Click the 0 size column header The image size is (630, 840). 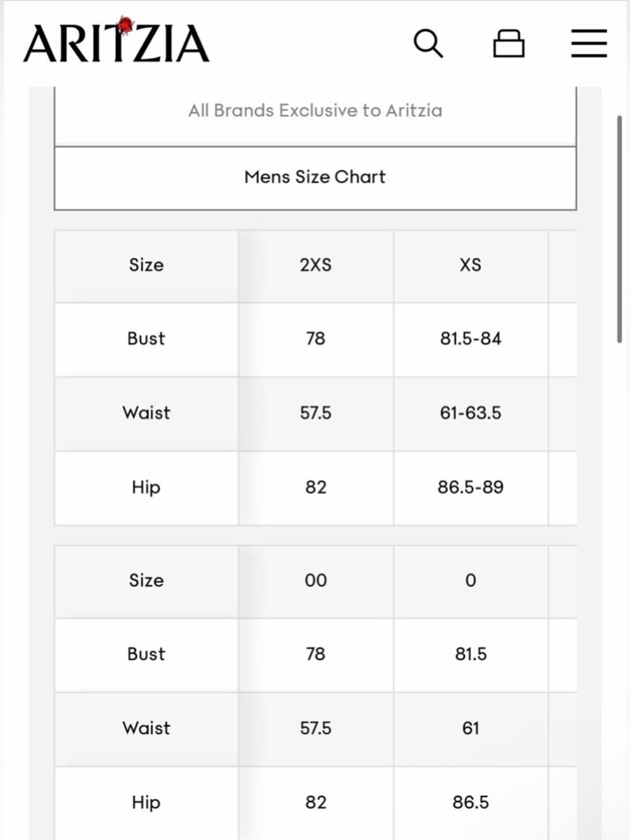[471, 580]
